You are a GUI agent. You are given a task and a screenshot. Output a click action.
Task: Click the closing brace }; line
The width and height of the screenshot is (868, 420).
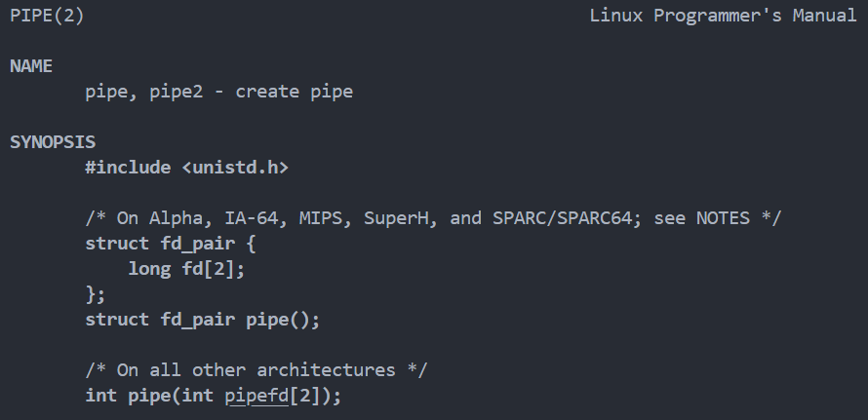tap(96, 294)
